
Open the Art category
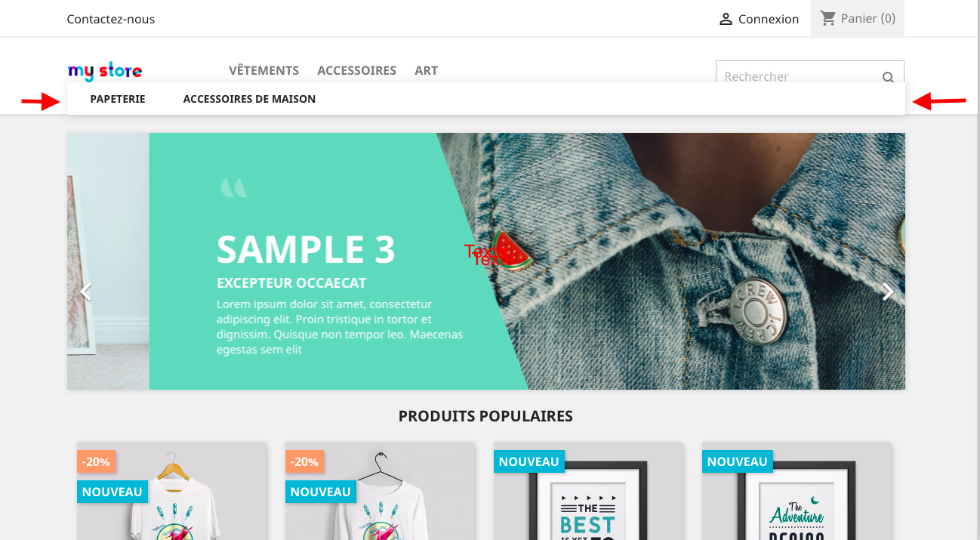pos(427,70)
